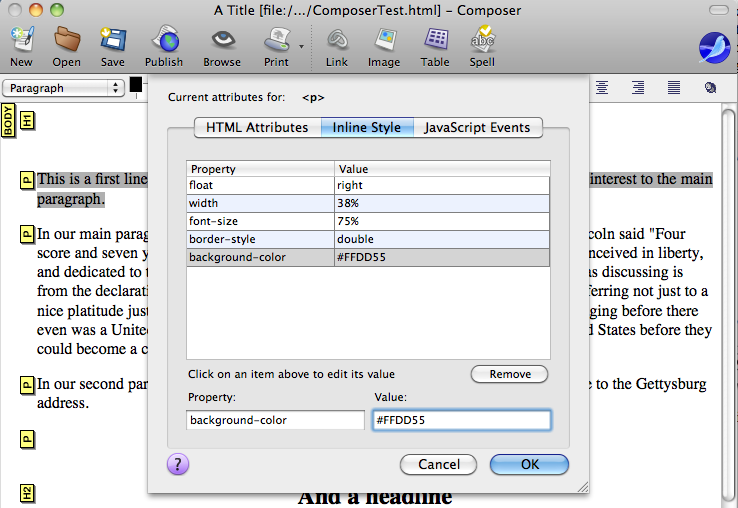Switch to the JavaScript Events tab
Viewport: 738px width, 508px height.
(480, 127)
